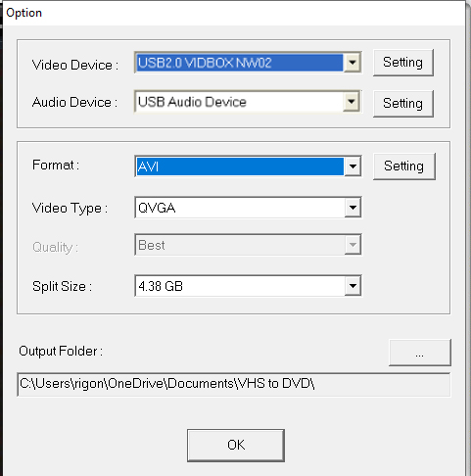Select the USB2.0 VIDBOX NW02 video device field
This screenshot has width=471, height=476.
tap(248, 62)
